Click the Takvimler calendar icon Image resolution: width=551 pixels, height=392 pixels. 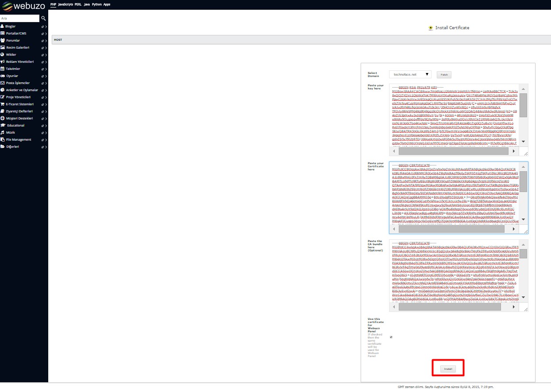[x=2, y=69]
